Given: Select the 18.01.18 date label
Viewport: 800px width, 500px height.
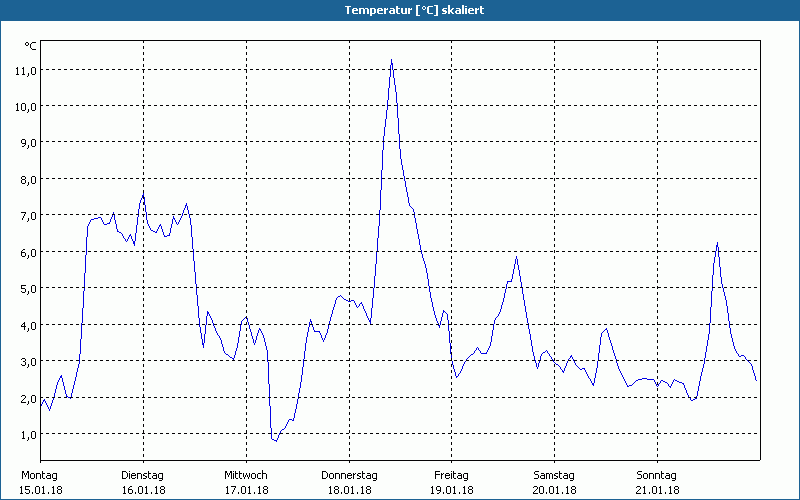Looking at the screenshot, I should tap(348, 490).
